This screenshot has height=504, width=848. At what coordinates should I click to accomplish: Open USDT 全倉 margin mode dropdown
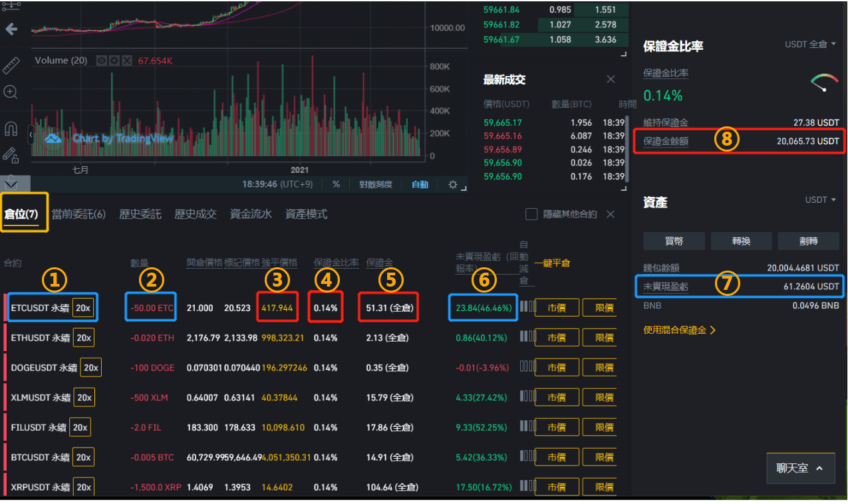tap(810, 45)
